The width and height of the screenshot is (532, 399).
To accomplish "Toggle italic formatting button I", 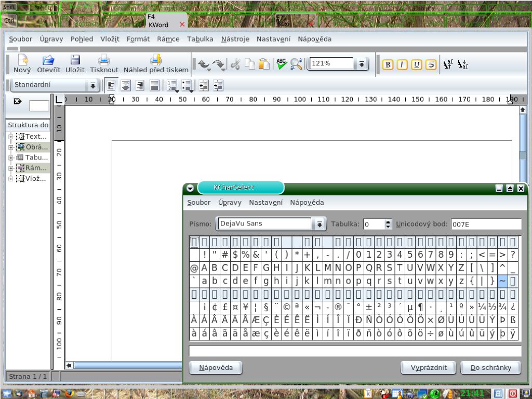I will pos(402,64).
